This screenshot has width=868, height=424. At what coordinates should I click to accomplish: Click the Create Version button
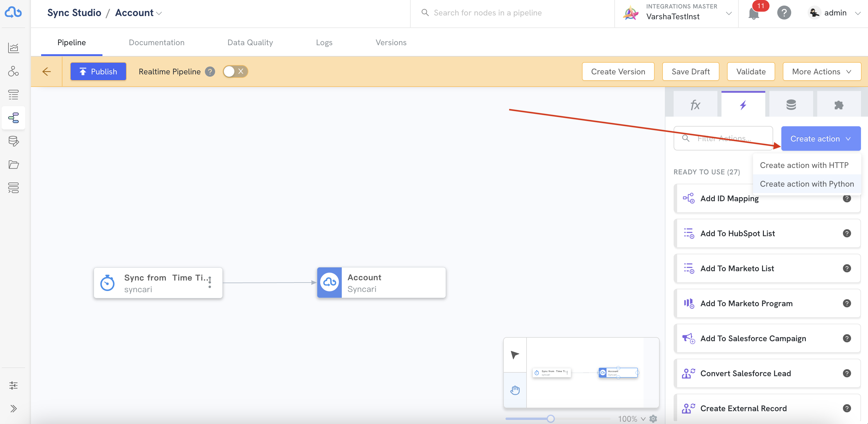[618, 71]
